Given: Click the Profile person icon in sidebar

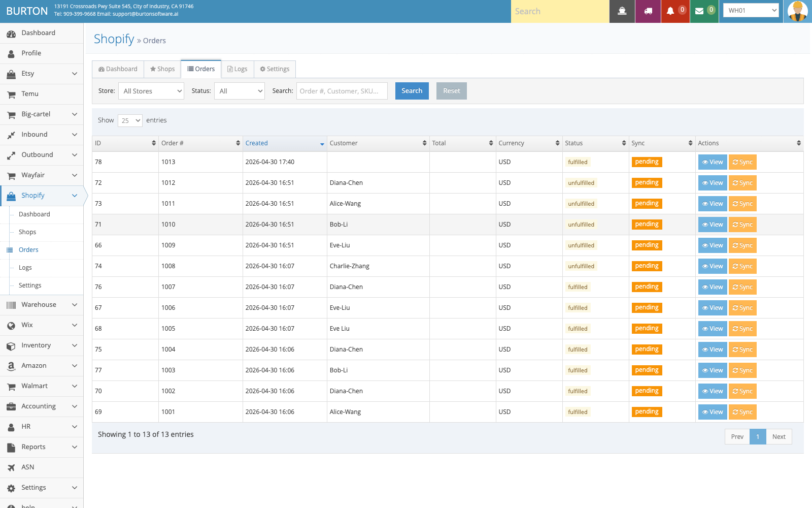Looking at the screenshot, I should pos(11,54).
